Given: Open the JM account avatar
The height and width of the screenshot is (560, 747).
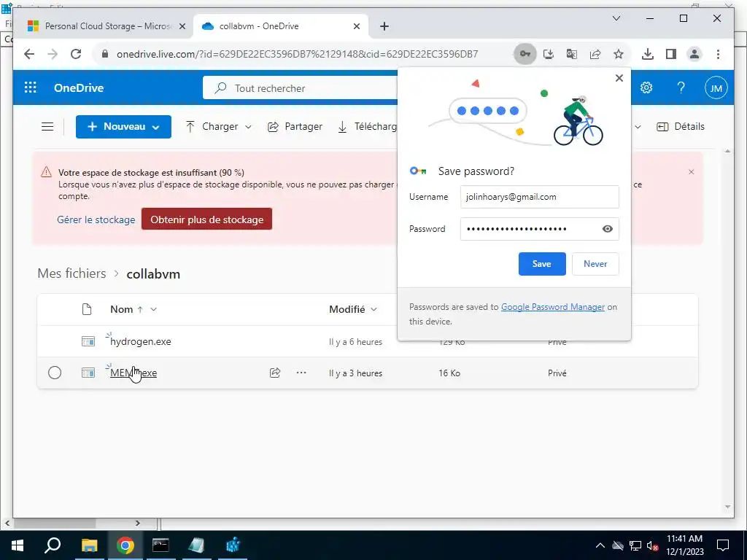Looking at the screenshot, I should point(716,87).
